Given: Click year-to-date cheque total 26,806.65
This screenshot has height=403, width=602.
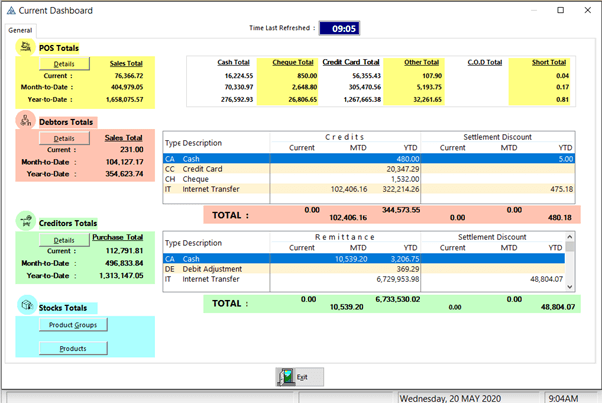Looking at the screenshot, I should point(303,99).
